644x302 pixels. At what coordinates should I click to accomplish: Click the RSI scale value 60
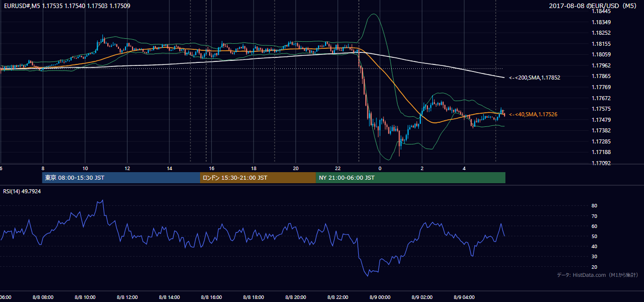click(595, 226)
